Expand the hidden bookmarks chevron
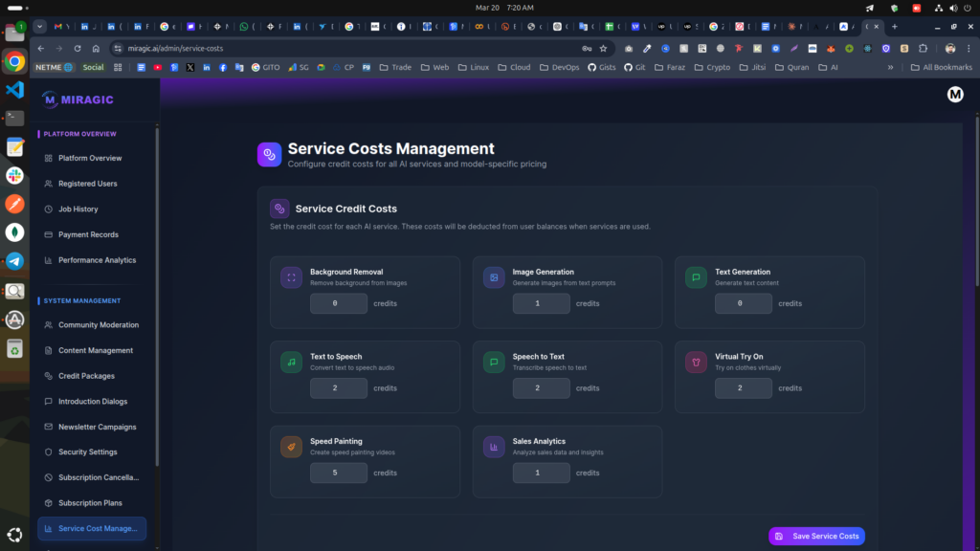This screenshot has height=551, width=980. pyautogui.click(x=890, y=68)
